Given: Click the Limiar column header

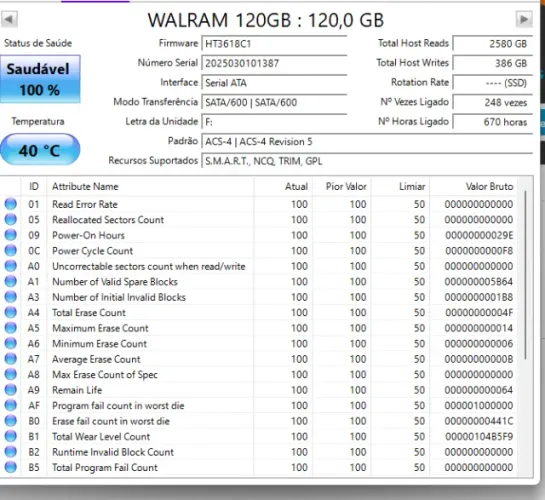Looking at the screenshot, I should click(x=400, y=187).
